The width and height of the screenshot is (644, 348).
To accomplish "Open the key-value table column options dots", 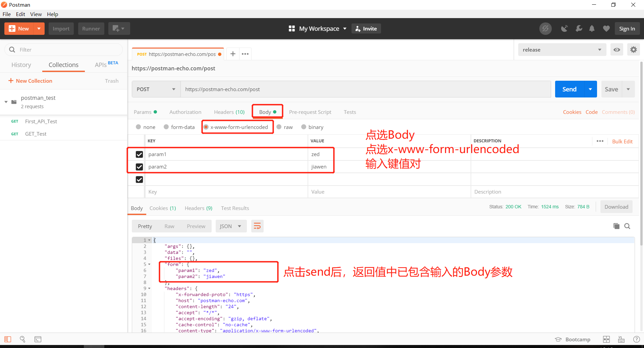I will pyautogui.click(x=600, y=141).
